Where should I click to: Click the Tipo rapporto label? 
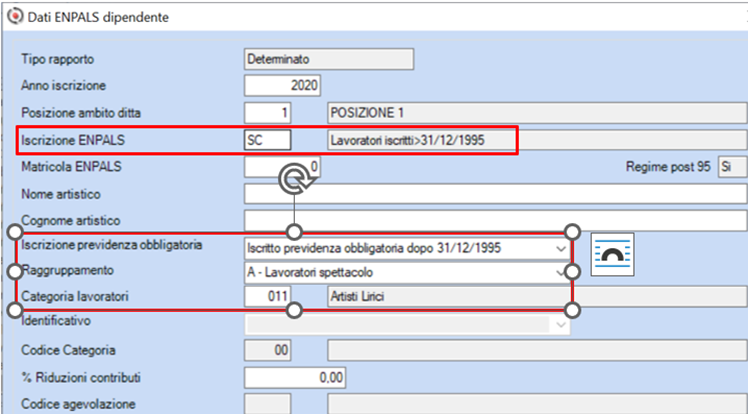click(x=58, y=60)
